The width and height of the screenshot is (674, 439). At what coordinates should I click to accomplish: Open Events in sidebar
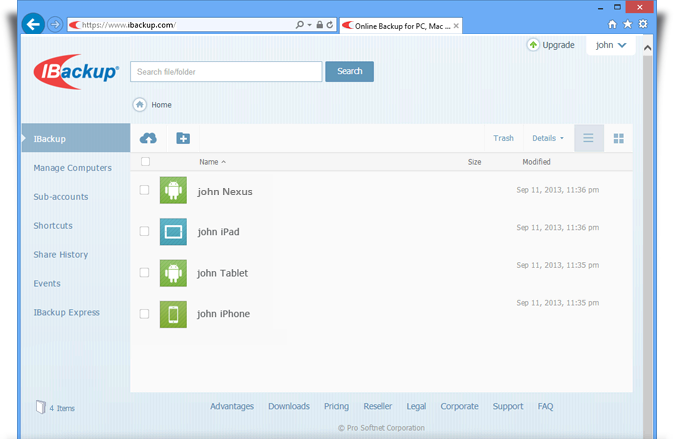[47, 283]
